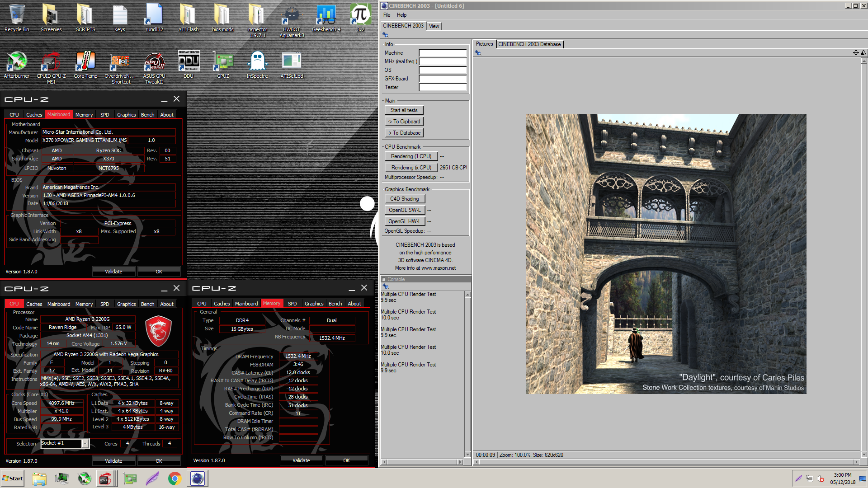
Task: Click Start all tests button
Action: click(x=404, y=110)
